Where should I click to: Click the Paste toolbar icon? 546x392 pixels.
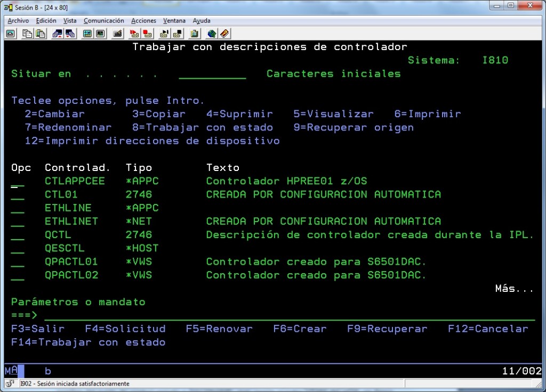(x=41, y=34)
